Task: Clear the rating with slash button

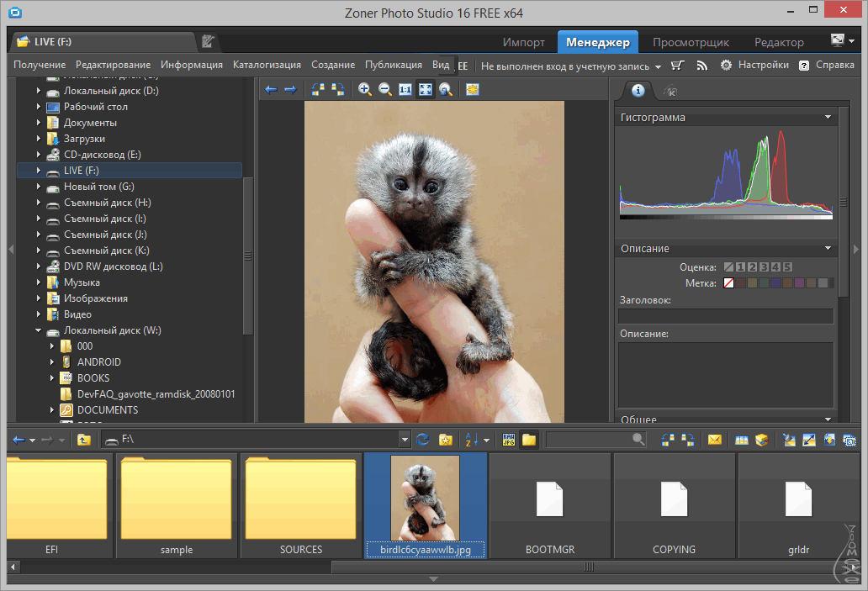Action: click(728, 267)
